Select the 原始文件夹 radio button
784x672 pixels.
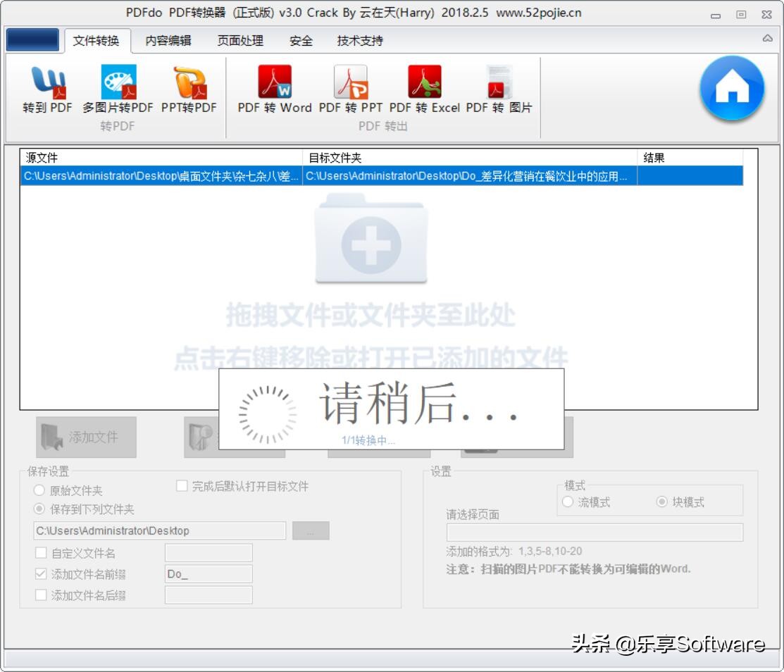[x=39, y=490]
